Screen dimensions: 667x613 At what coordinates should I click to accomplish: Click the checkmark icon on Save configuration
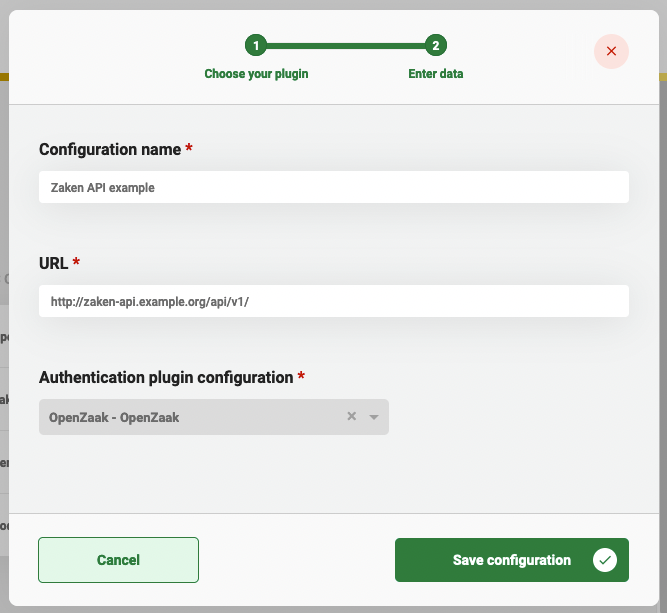[604, 560]
